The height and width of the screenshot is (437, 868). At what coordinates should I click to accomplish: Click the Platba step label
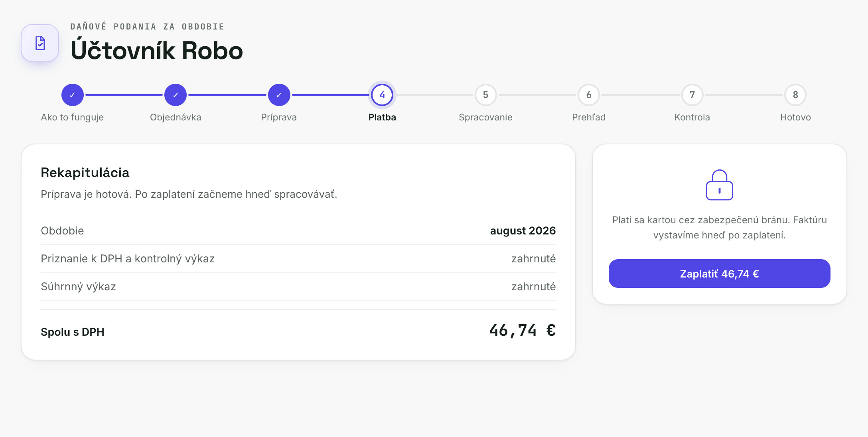click(x=382, y=117)
